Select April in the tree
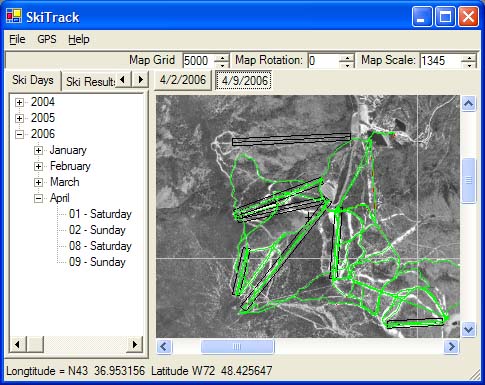The height and width of the screenshot is (385, 485). [x=60, y=198]
